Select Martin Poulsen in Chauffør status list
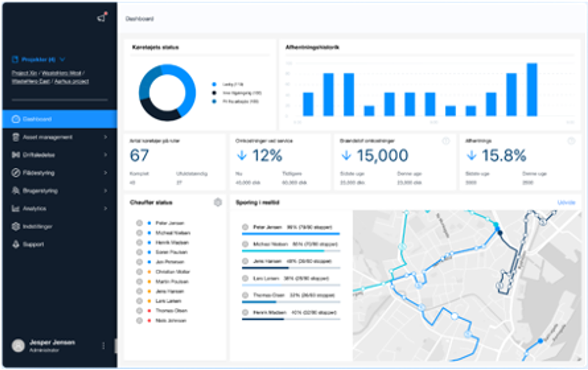588x370 pixels. point(172,282)
